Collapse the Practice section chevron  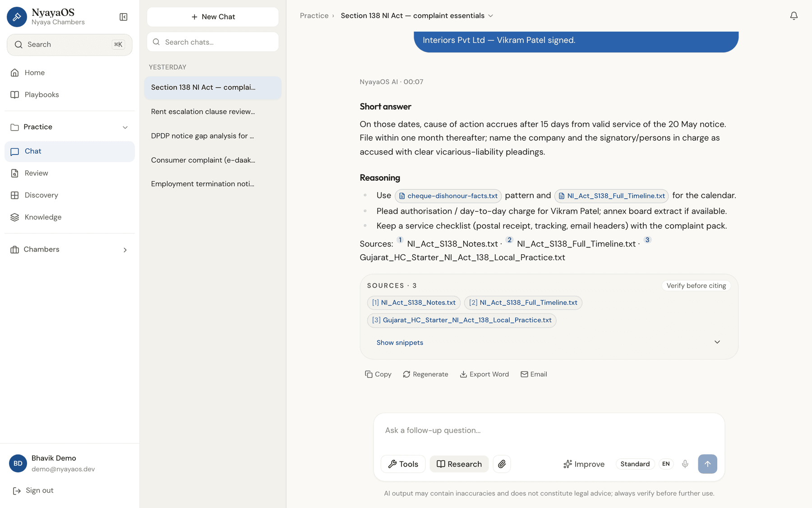[125, 127]
